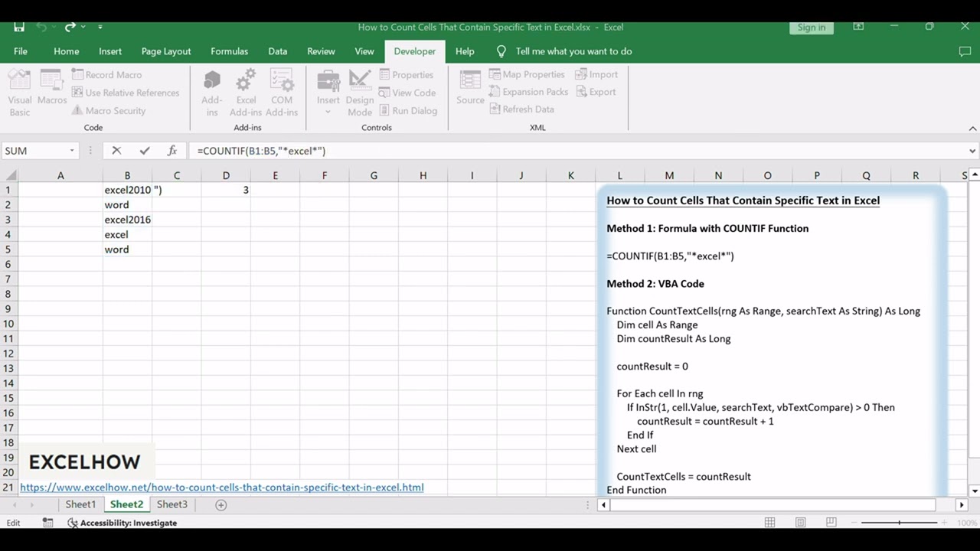This screenshot has width=980, height=551.
Task: Open the Comments pane icon
Action: tap(965, 51)
